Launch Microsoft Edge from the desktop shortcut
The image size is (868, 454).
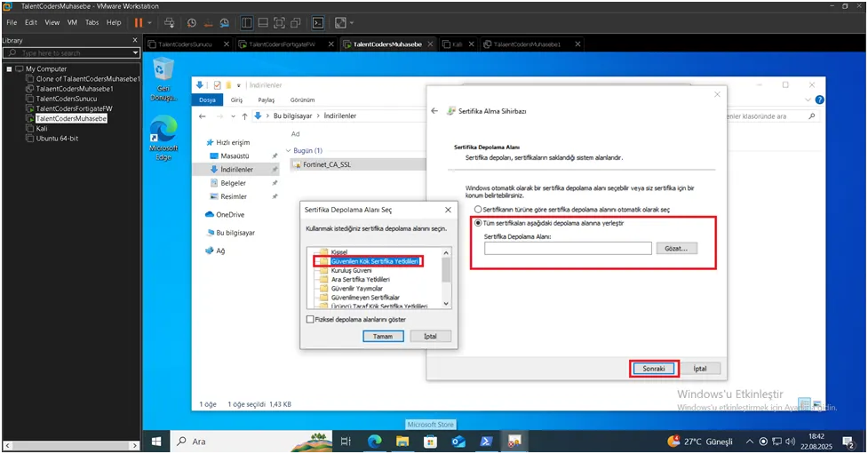point(163,139)
